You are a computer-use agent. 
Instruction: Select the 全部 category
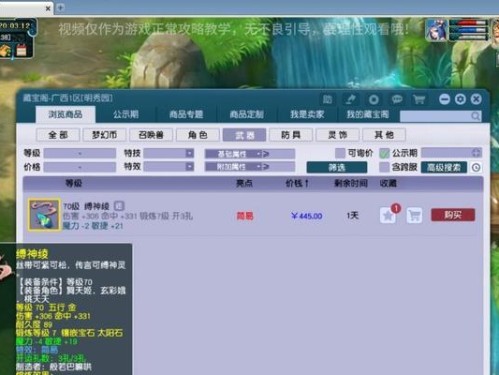[58, 135]
